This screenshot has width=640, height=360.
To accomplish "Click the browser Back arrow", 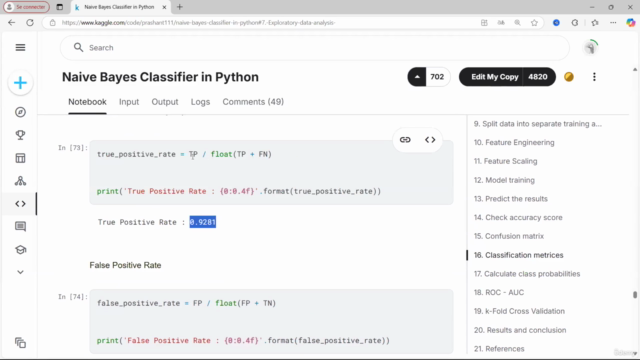I will pos(11,23).
